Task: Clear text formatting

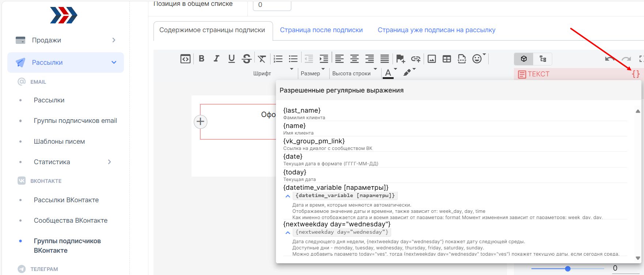Action: point(262,59)
